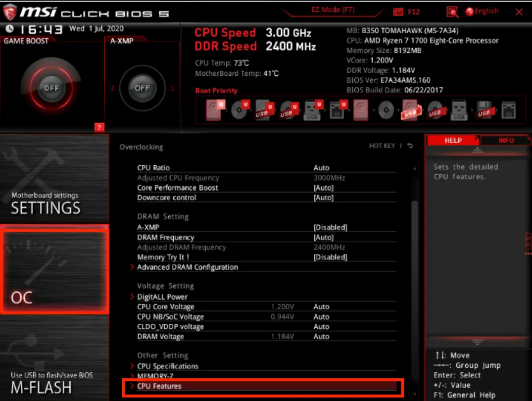Select the OC section in sidebar
This screenshot has height=401, width=532.
pos(54,270)
